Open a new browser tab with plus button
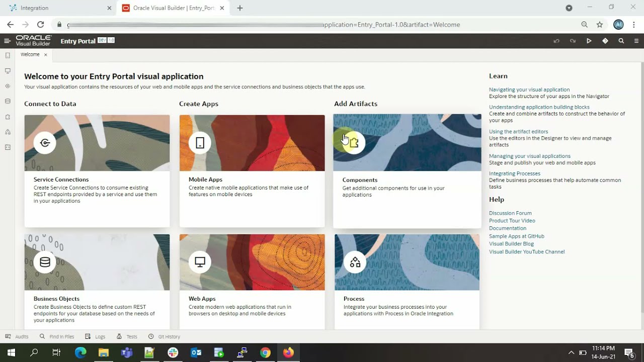The image size is (644, 362). pos(240,8)
